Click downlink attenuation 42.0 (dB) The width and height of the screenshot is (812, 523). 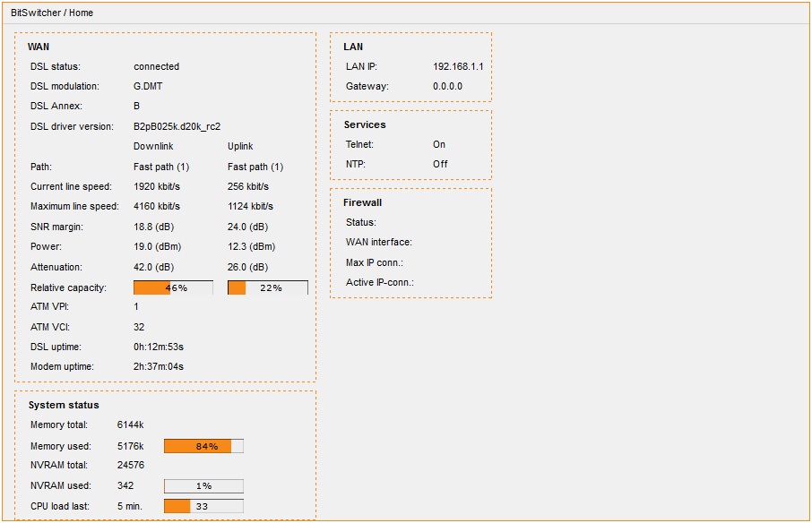click(154, 268)
